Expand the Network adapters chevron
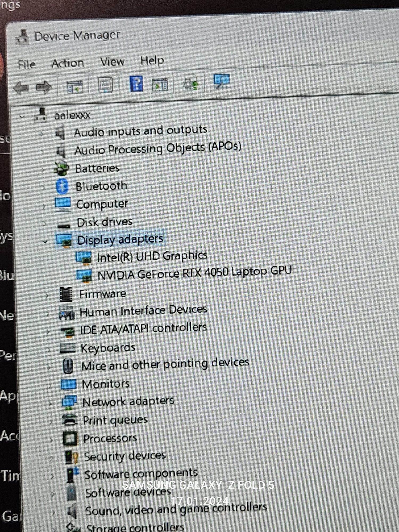 50,404
